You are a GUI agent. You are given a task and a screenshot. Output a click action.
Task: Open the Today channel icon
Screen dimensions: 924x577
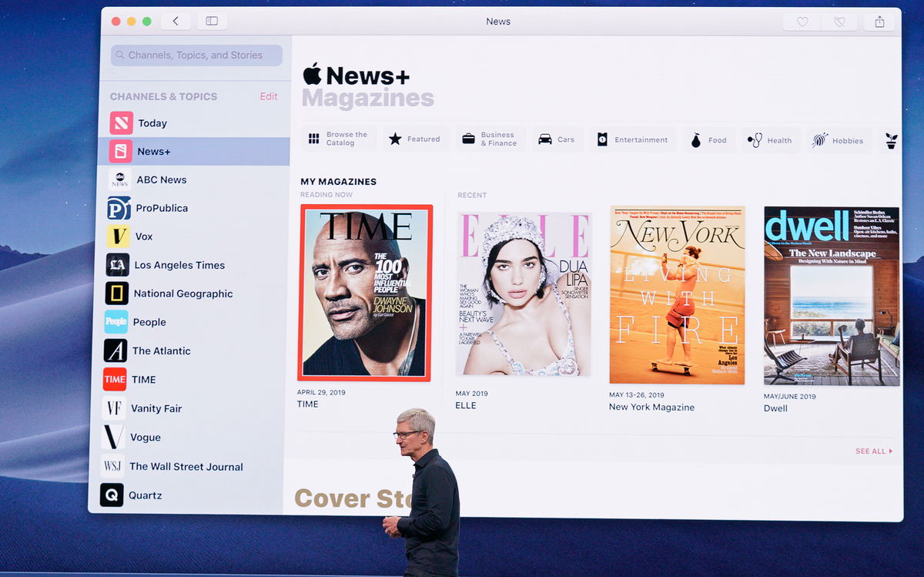121,123
